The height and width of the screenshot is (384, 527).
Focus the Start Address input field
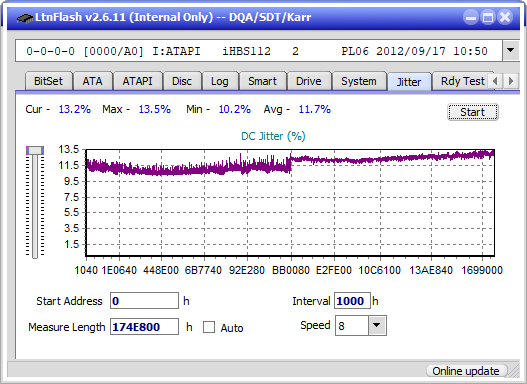145,301
